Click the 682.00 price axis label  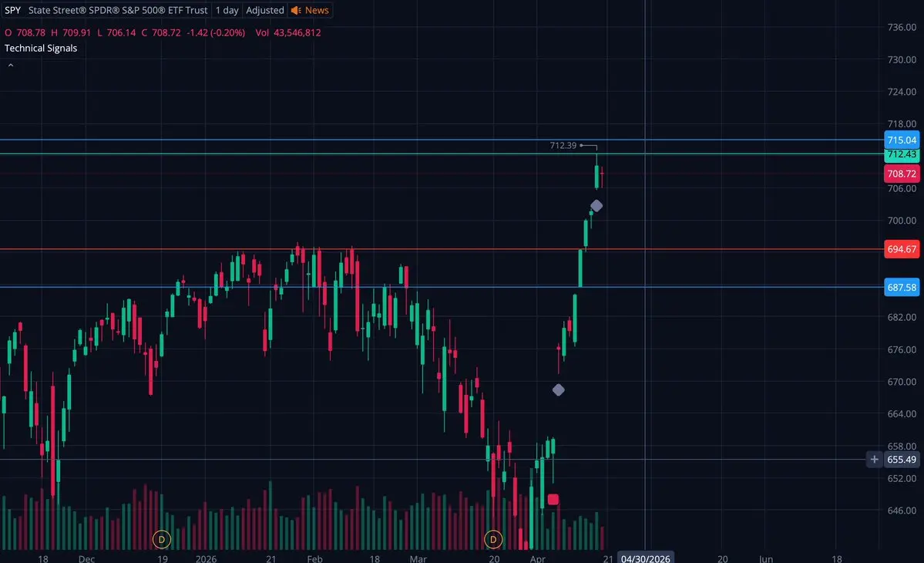[x=902, y=317]
